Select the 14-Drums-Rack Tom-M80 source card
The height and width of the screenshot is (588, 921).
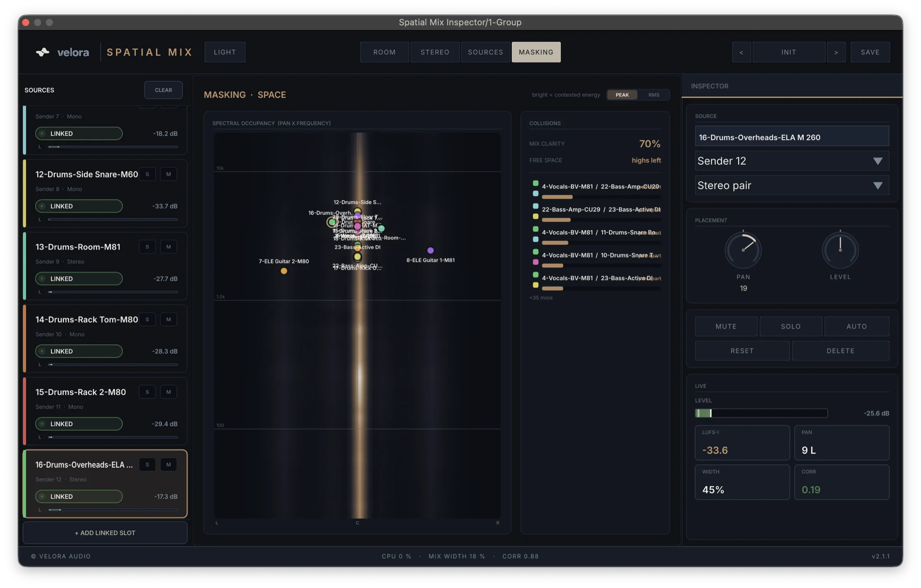tap(105, 338)
